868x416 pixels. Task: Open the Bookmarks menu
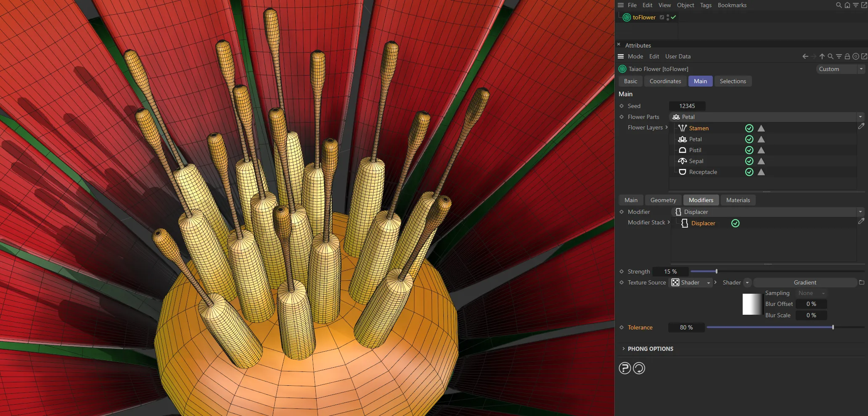732,5
